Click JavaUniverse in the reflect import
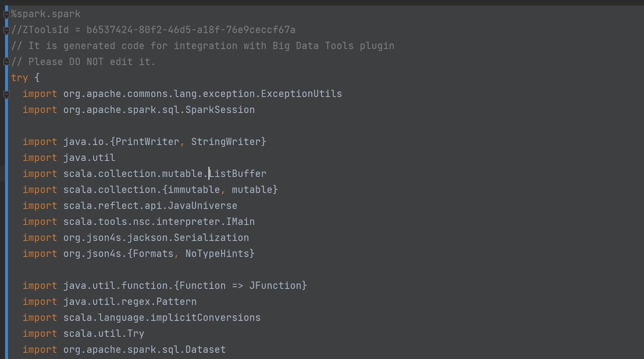 202,206
